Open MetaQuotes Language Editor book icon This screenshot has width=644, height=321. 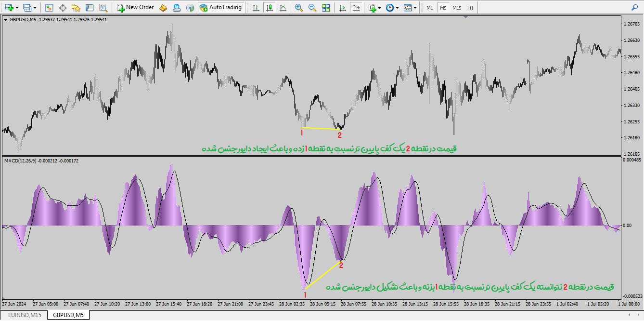(x=163, y=8)
